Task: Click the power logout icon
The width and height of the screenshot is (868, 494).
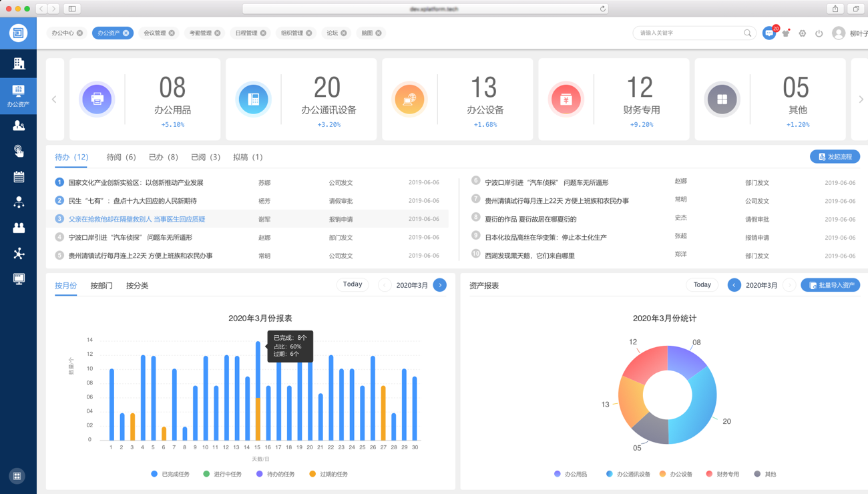Action: click(819, 33)
